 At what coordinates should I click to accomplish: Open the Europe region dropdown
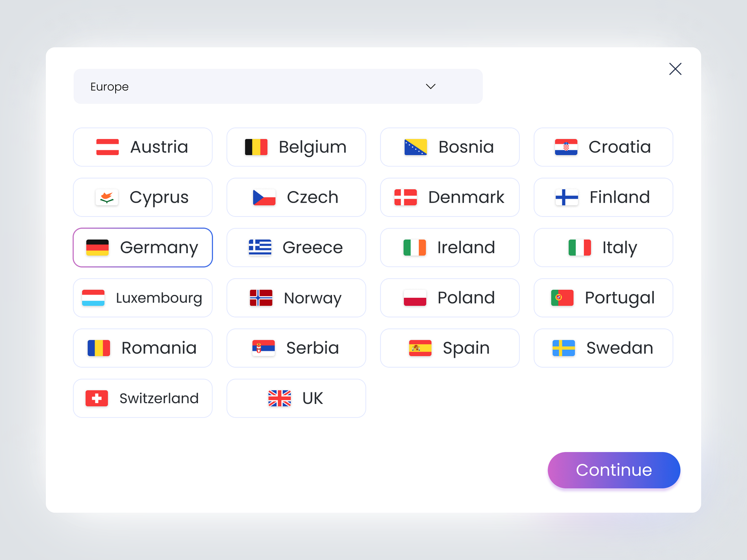[278, 86]
